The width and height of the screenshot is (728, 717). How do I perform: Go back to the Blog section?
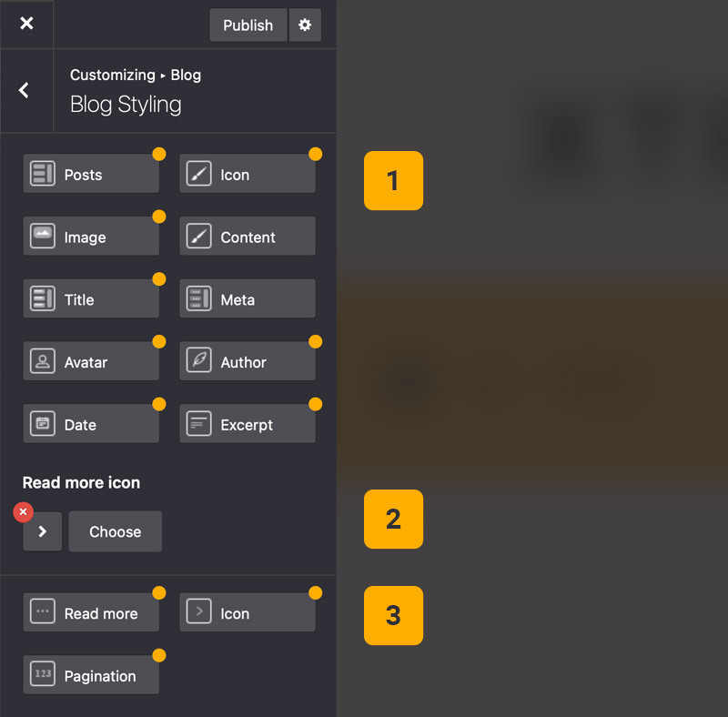click(25, 90)
